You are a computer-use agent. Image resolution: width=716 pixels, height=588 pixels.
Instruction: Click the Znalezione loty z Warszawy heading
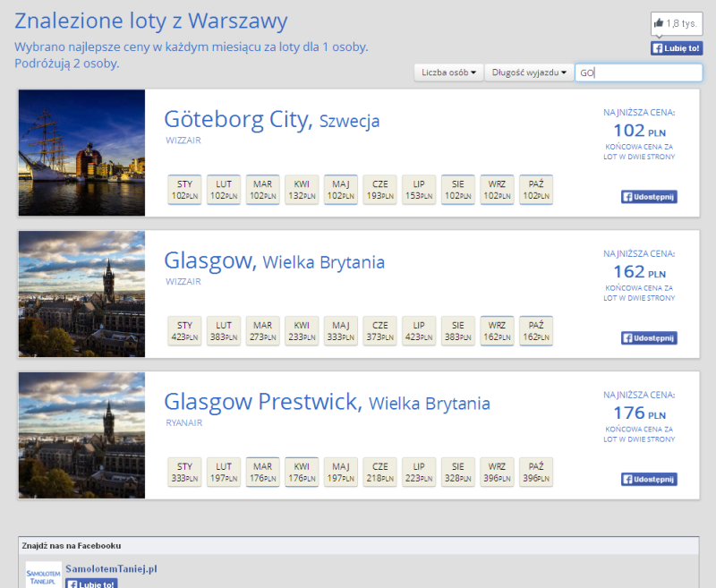[151, 21]
